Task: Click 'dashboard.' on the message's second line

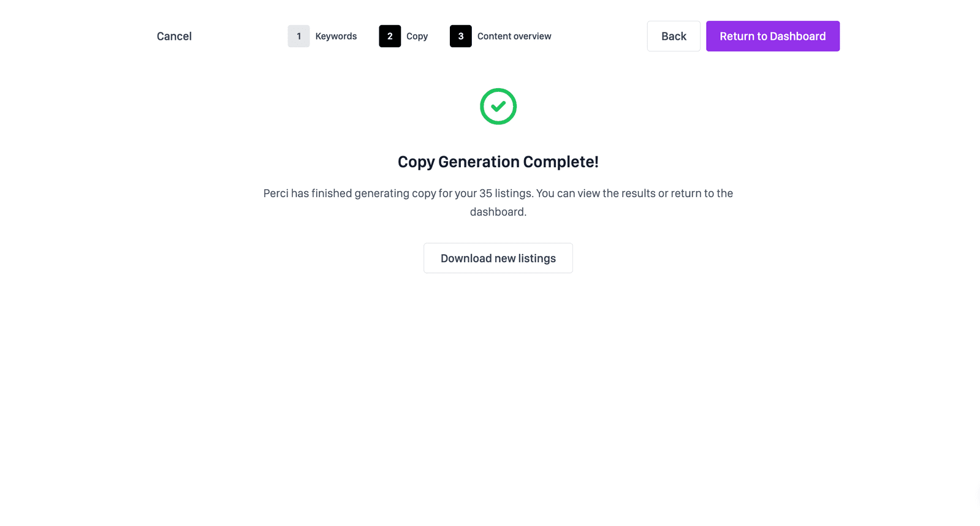Action: [498, 212]
